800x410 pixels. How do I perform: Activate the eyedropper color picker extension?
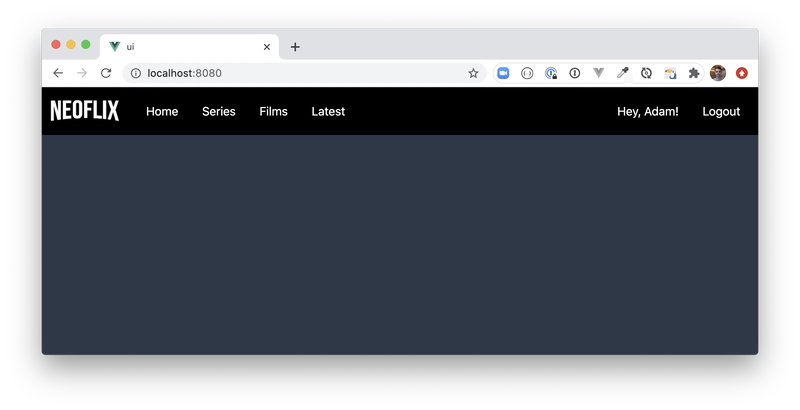(622, 73)
